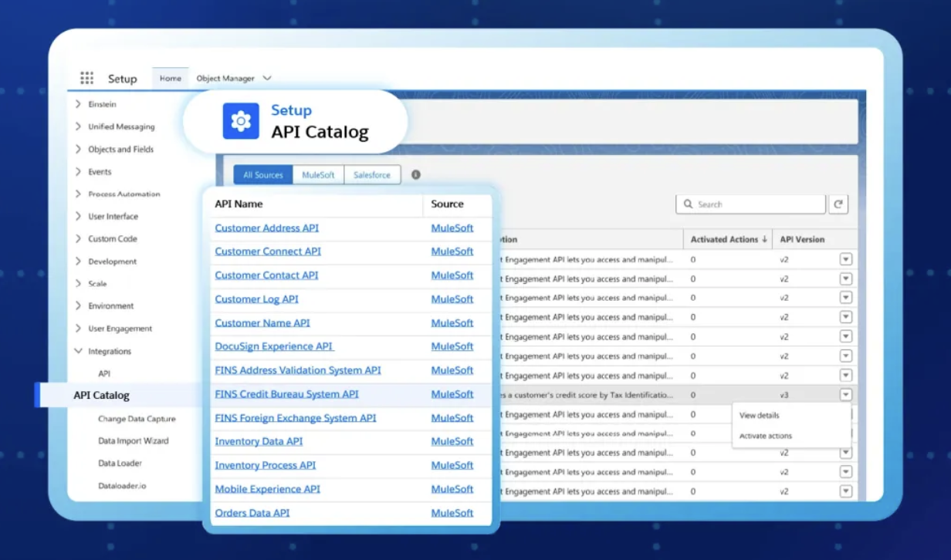Open Mobile Experience API link
Screen dimensions: 951x560
point(267,489)
